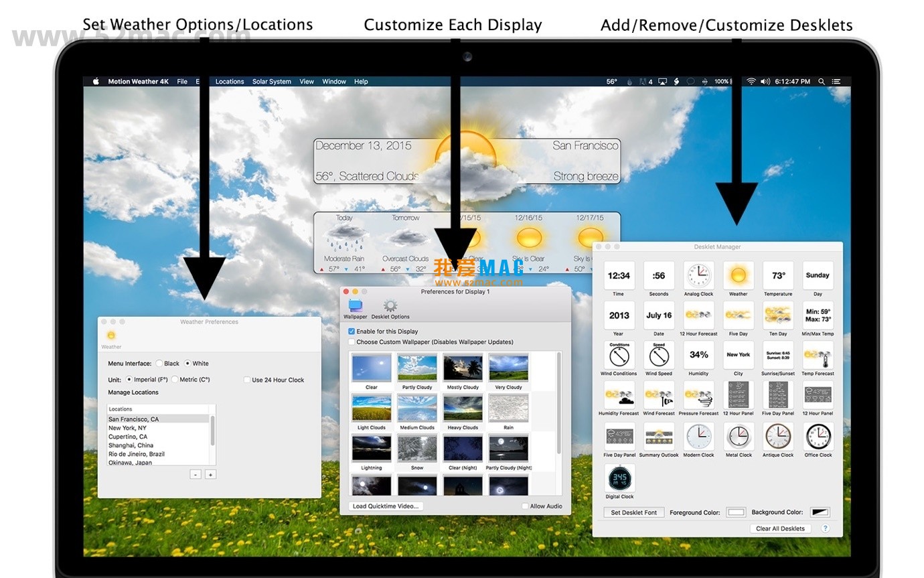Click the Clear All Desklets button
Viewport: 924px width, 578px height.
coord(781,528)
